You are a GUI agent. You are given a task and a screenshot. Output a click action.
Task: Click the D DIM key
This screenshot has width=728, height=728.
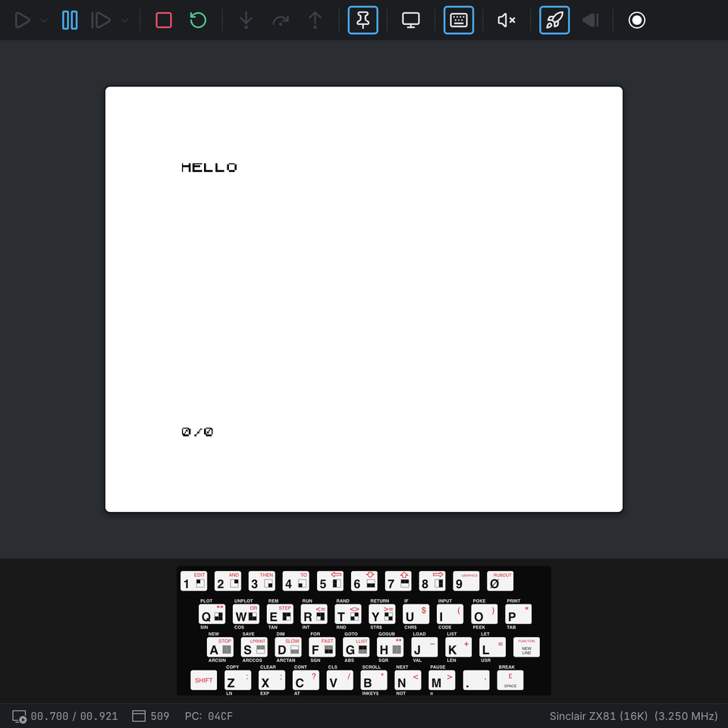click(288, 647)
